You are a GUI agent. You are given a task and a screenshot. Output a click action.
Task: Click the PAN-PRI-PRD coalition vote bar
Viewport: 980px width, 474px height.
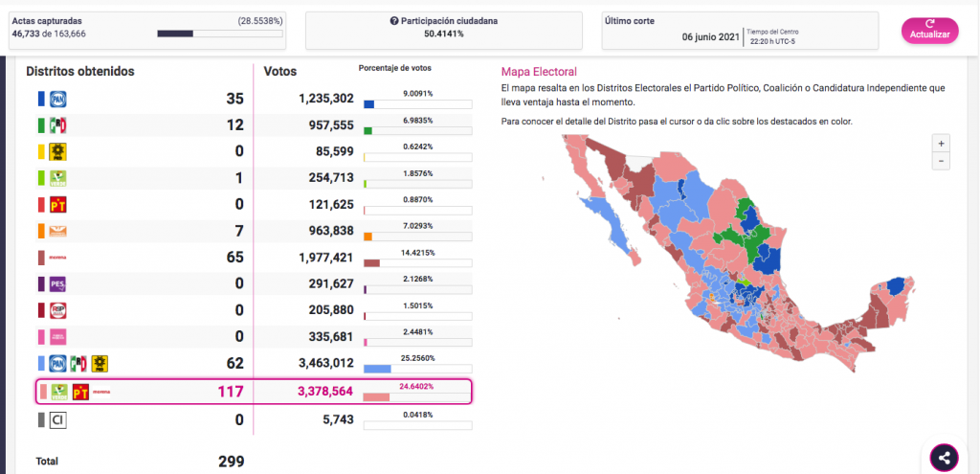[x=377, y=369]
